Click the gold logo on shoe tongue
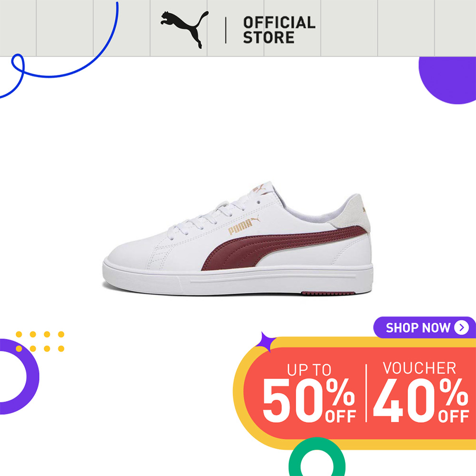The width and height of the screenshot is (476, 476). coord(259,188)
